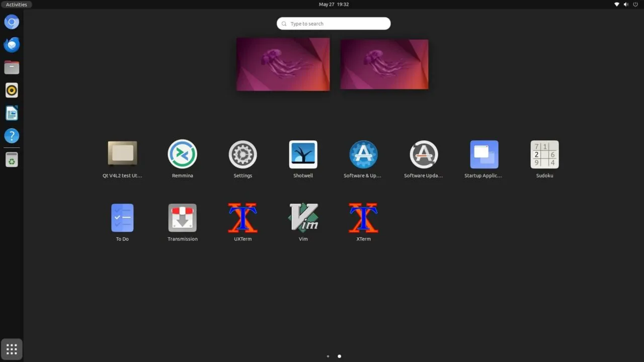Launch the Vim editor

pos(303,218)
